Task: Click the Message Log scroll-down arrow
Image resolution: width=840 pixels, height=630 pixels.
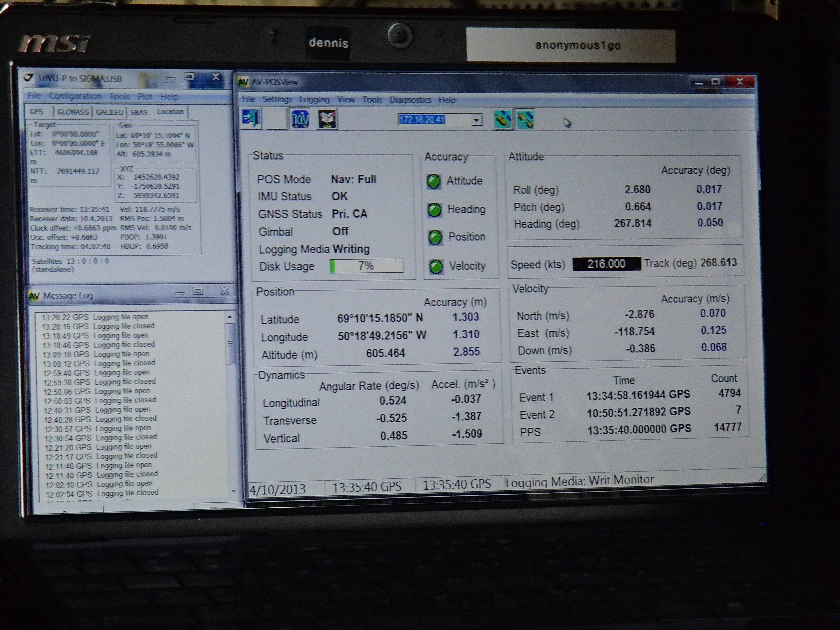Action: point(233,491)
